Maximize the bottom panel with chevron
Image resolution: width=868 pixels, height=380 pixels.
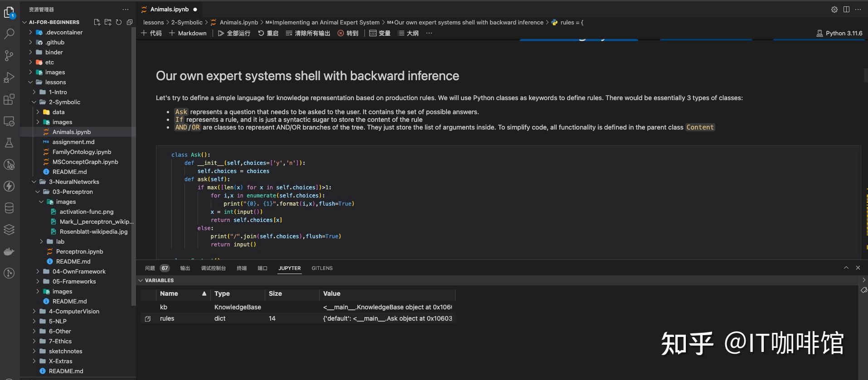point(846,268)
